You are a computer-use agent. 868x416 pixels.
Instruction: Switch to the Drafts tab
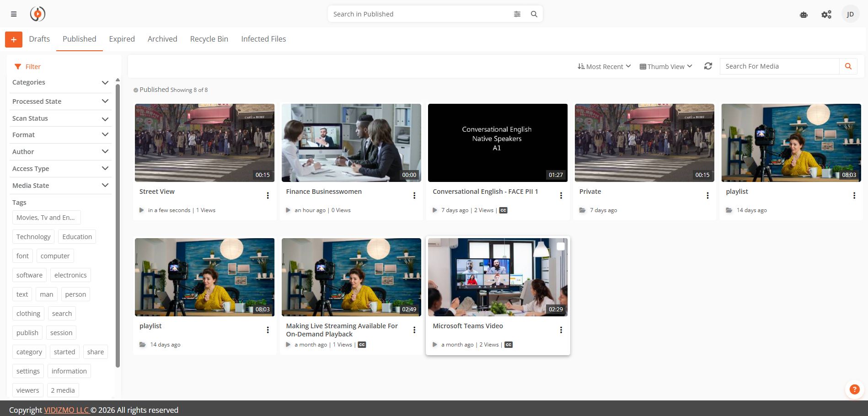coord(39,39)
